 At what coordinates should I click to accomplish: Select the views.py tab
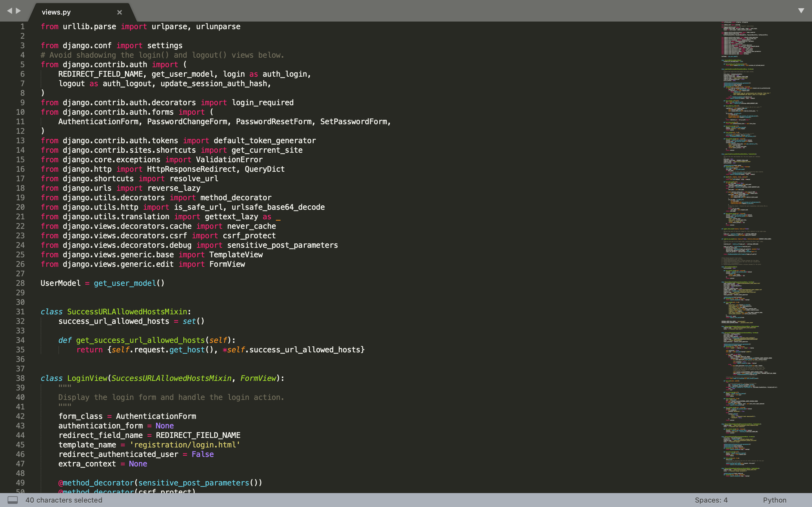point(56,12)
